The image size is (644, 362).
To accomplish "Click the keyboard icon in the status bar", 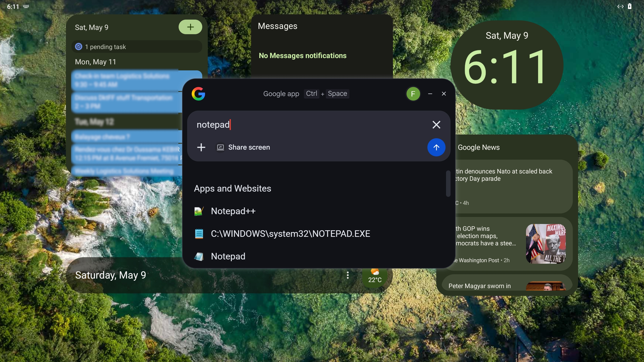I will 26,7.
